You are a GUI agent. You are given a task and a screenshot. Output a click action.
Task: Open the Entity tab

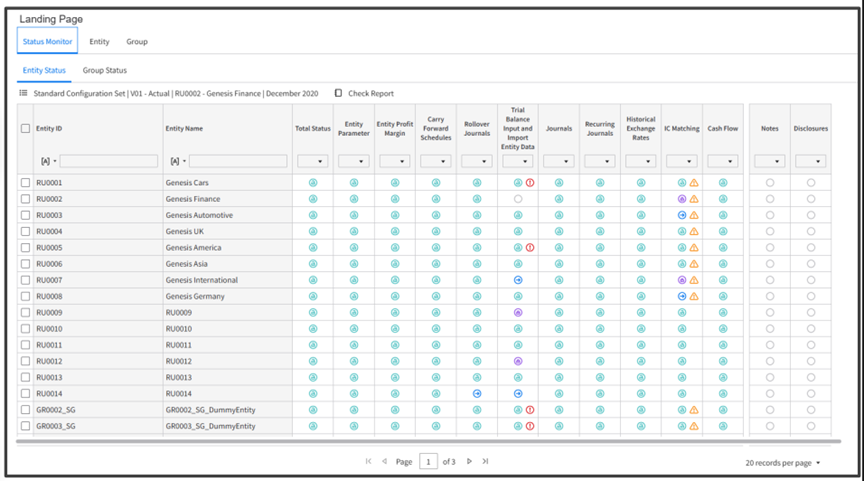click(x=99, y=41)
